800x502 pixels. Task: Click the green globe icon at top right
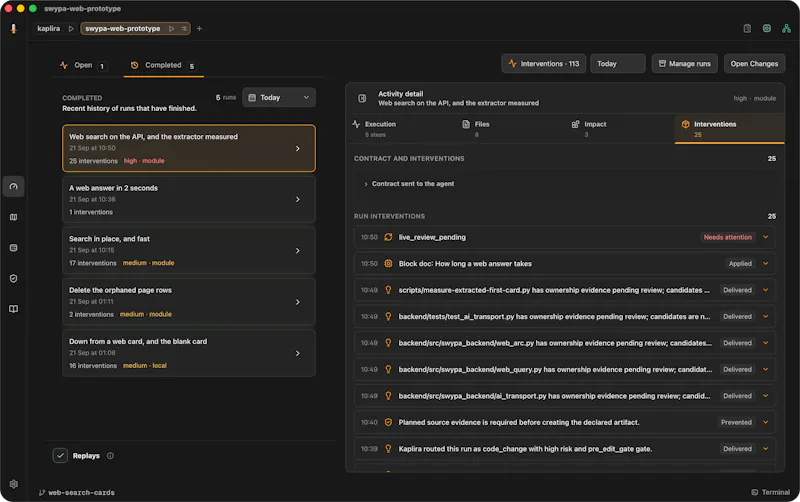tap(767, 29)
